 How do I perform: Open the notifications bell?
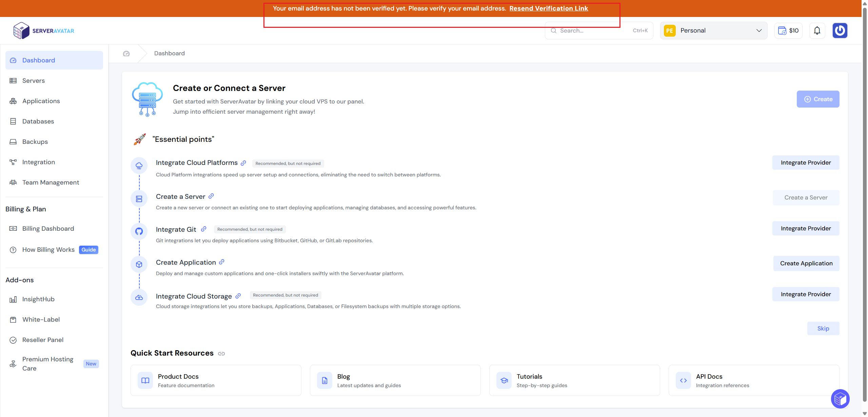[817, 31]
